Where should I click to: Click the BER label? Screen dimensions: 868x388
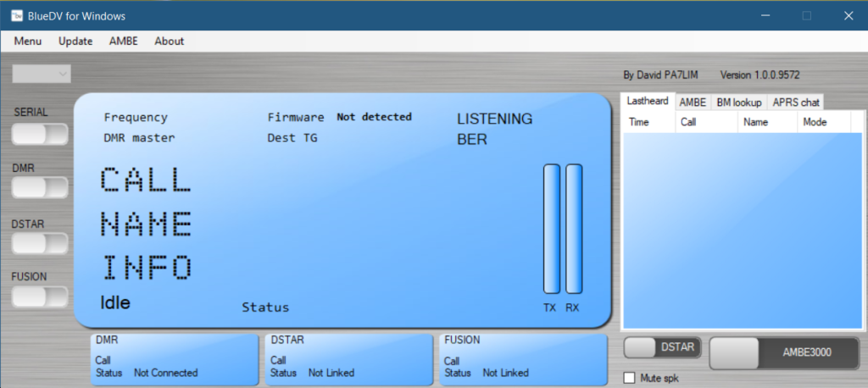point(471,140)
